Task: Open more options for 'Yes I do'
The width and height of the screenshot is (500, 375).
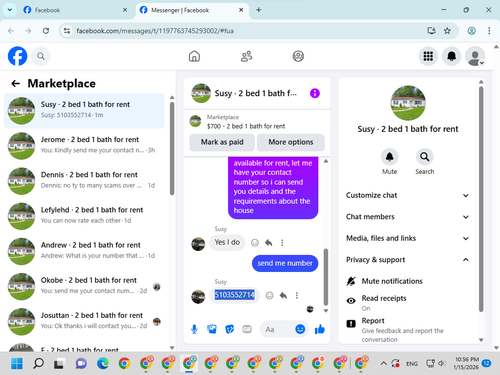Action: coord(282,243)
